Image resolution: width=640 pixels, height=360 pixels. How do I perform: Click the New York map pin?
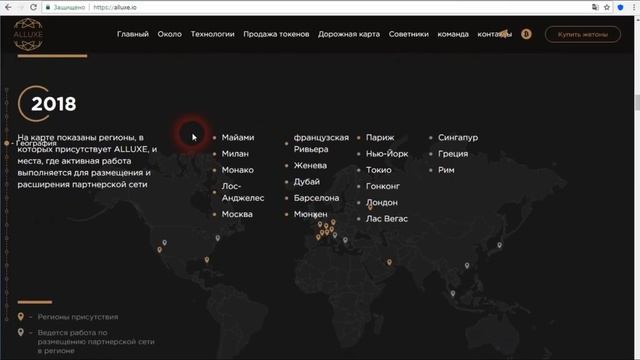[218, 238]
